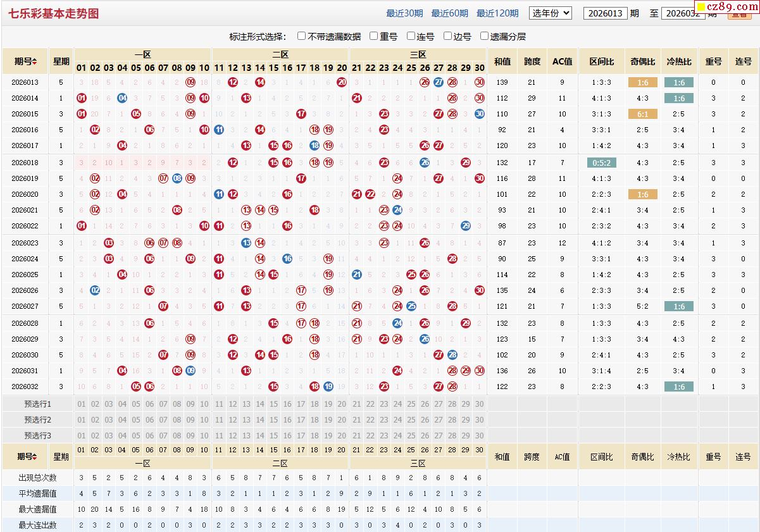The image size is (760, 532).
Task: Click blue ball 04 in issue 2026014 row
Action: click(122, 98)
